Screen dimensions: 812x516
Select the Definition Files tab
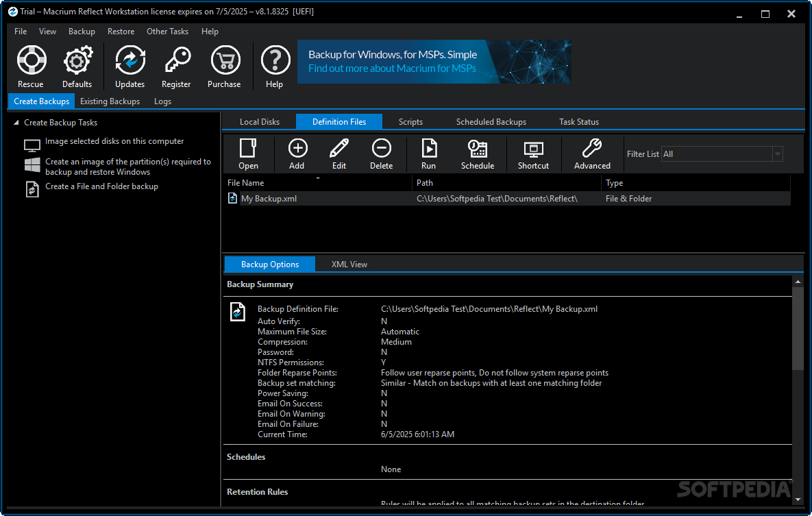pyautogui.click(x=339, y=122)
